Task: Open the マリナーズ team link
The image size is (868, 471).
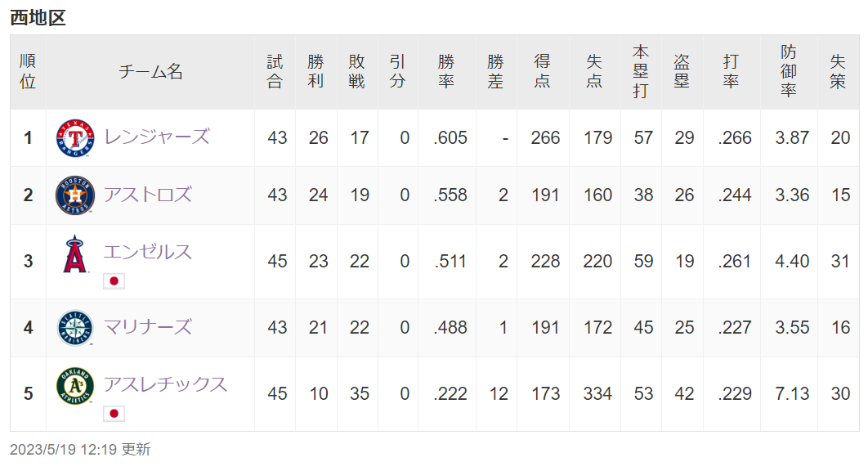Action: coord(147,327)
